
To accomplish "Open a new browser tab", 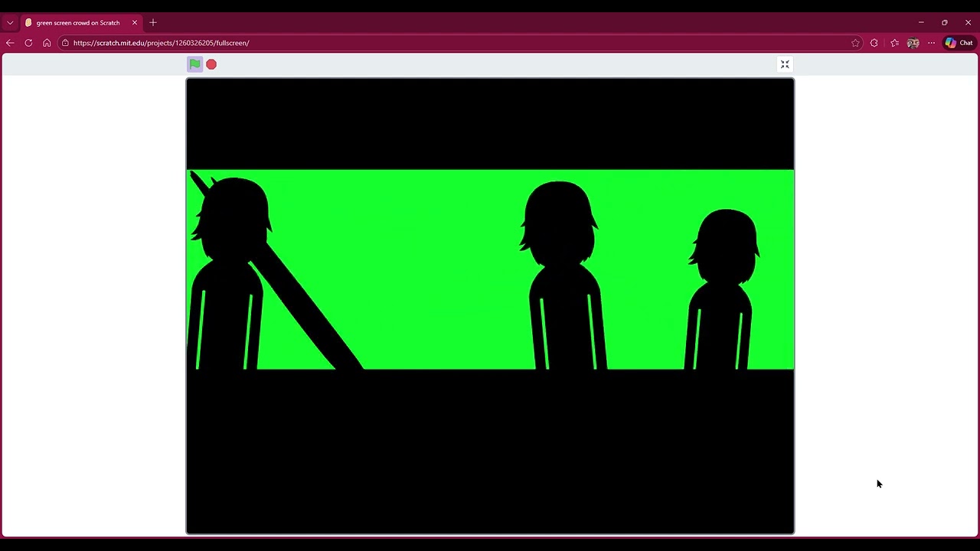I will coord(153,23).
